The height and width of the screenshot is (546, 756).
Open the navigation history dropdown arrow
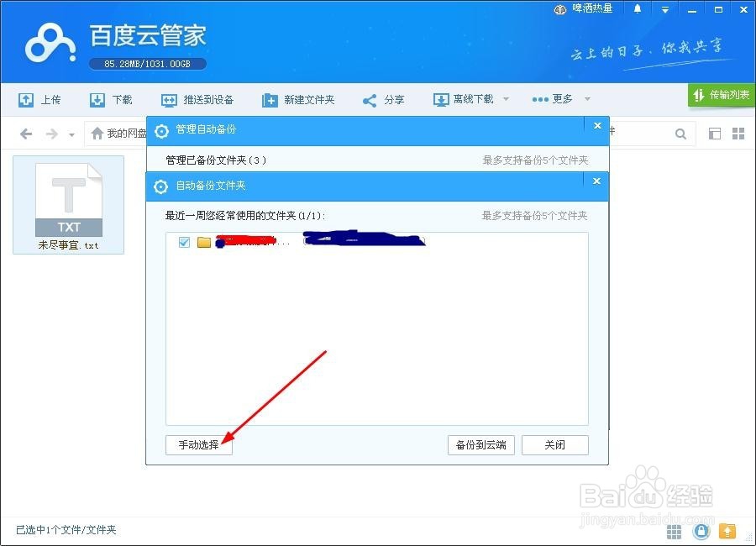tap(71, 133)
